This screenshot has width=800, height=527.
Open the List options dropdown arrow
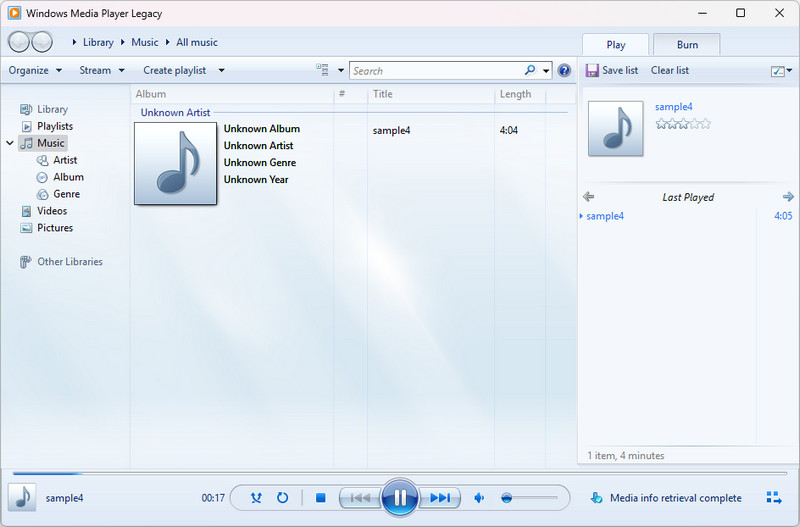[790, 70]
